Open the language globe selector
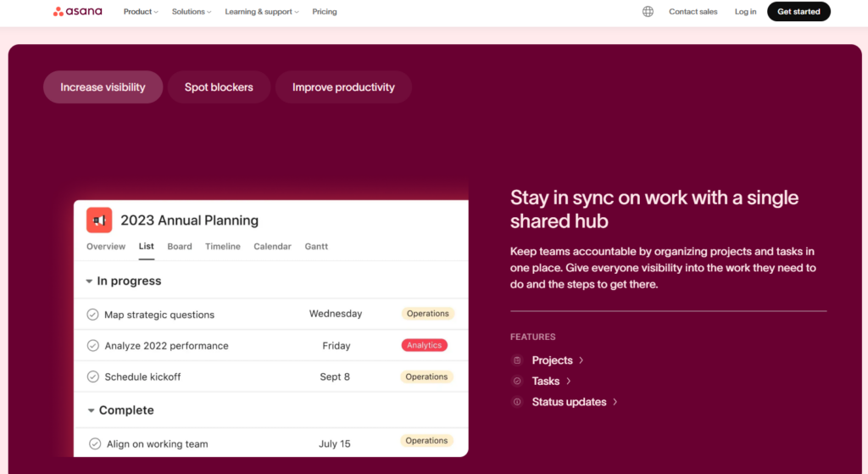Image resolution: width=868 pixels, height=474 pixels. (648, 12)
